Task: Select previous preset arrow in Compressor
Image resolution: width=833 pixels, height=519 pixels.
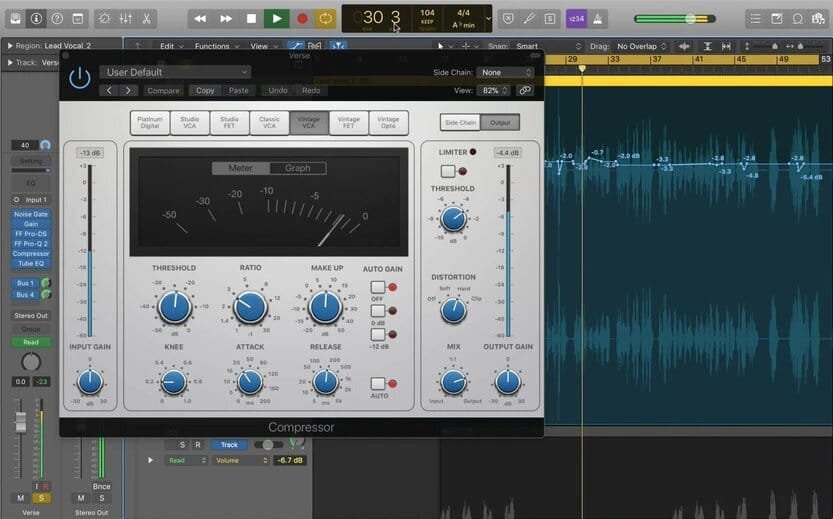Action: [x=109, y=90]
